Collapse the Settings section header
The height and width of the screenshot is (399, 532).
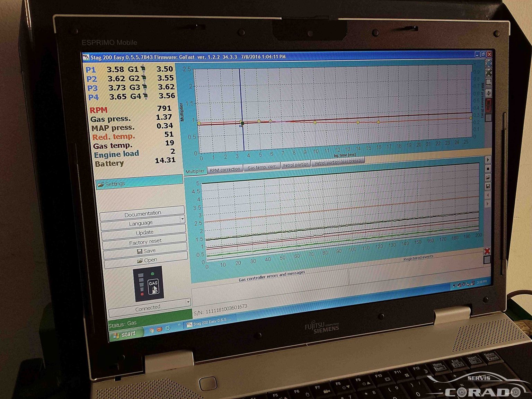(139, 183)
